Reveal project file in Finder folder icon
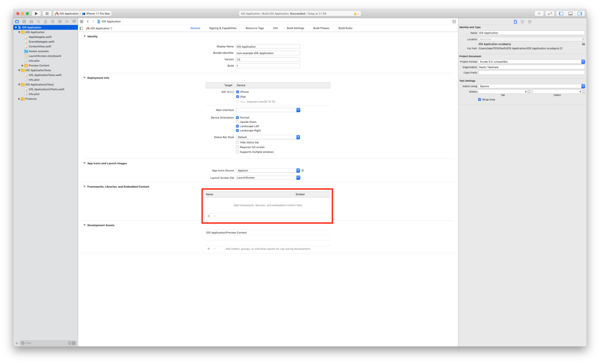Viewport: 600px width, 364px height. (583, 44)
